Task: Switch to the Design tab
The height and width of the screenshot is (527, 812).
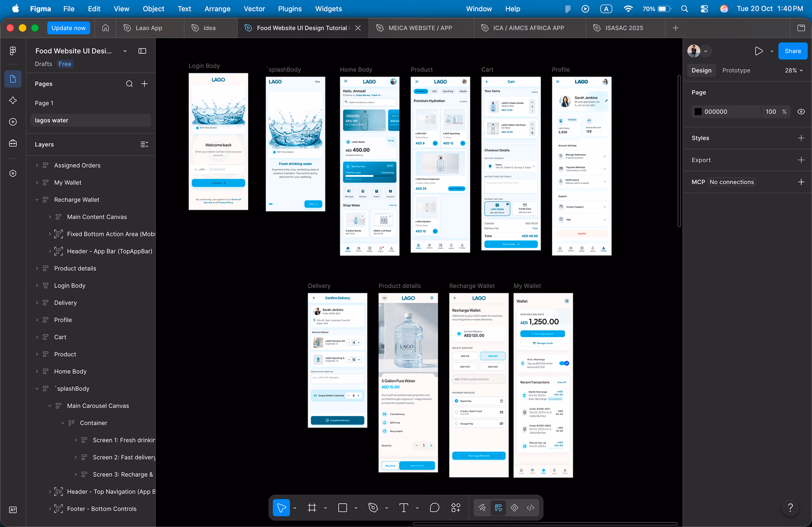Action: pyautogui.click(x=701, y=71)
